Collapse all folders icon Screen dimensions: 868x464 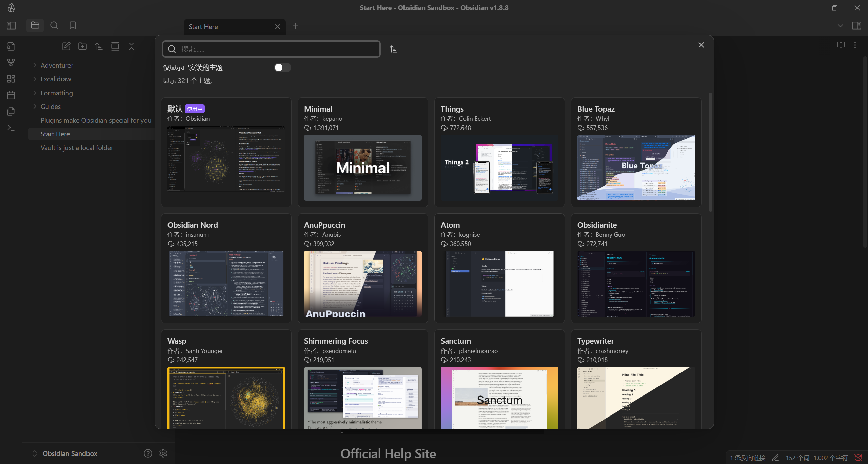(x=132, y=46)
